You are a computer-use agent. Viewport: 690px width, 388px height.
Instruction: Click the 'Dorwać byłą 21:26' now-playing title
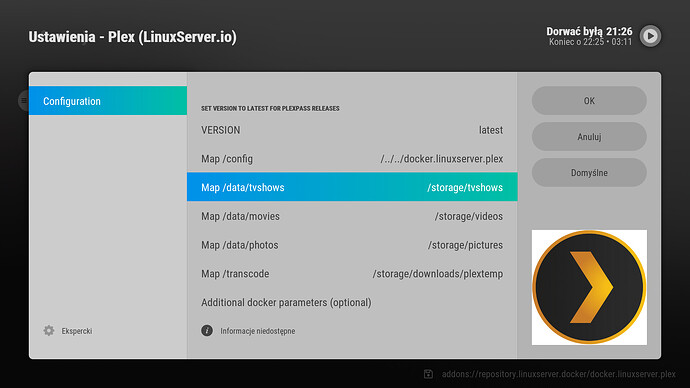589,31
